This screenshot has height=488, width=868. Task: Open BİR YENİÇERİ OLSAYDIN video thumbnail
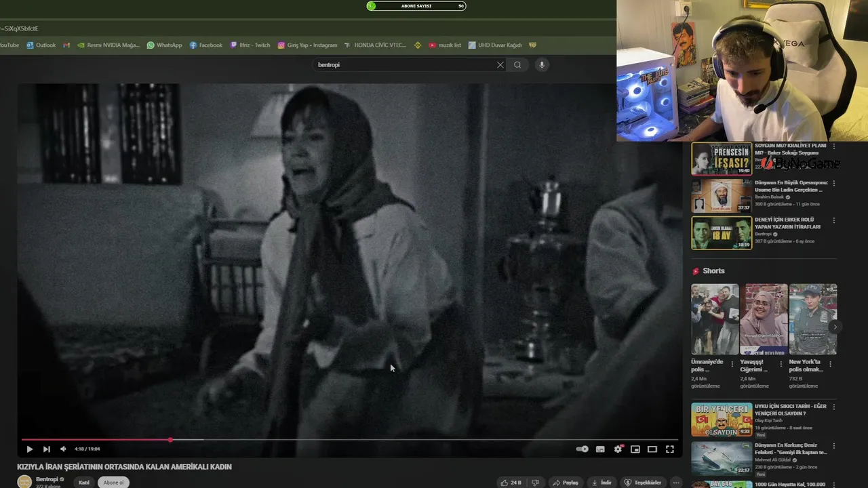coord(722,420)
